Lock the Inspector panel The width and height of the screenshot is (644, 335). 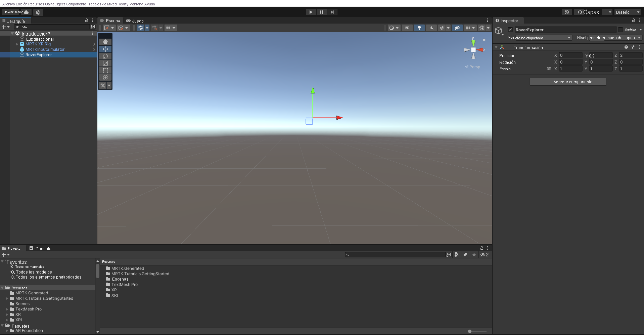pyautogui.click(x=634, y=20)
